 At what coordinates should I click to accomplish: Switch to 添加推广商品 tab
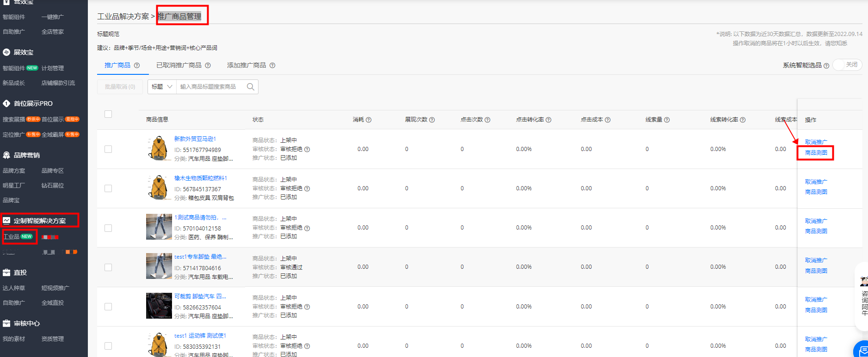tap(246, 66)
